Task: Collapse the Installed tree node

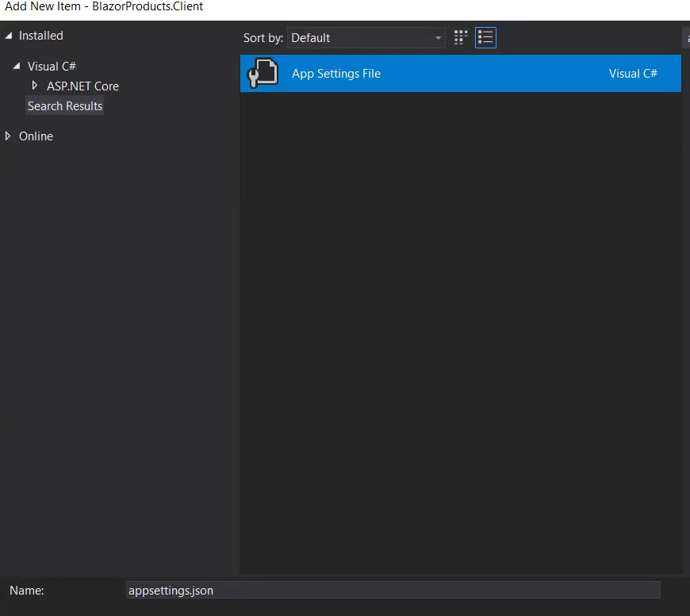Action: pos(9,36)
